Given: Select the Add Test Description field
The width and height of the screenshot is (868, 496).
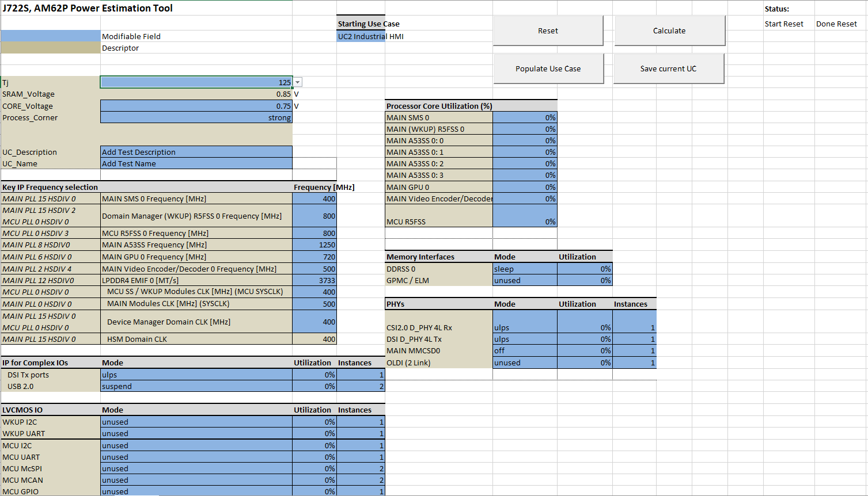Looking at the screenshot, I should coord(196,152).
